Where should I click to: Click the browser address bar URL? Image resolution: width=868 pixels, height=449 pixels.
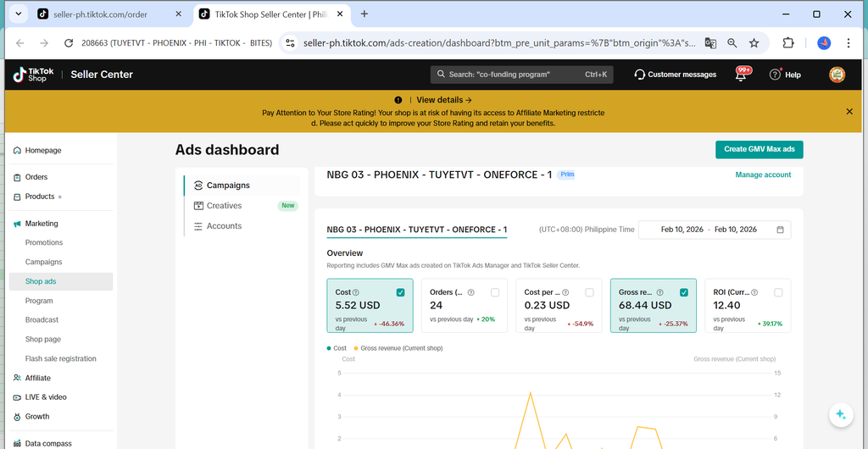[x=499, y=43]
